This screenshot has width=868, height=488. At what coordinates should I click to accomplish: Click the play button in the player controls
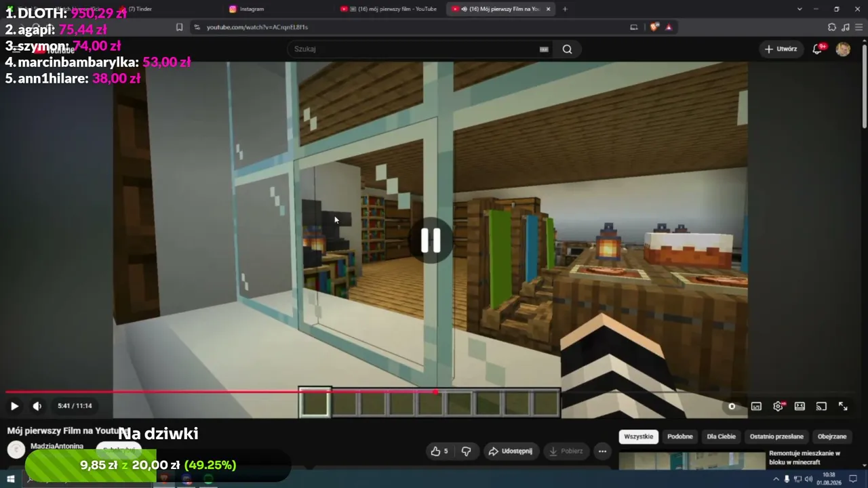14,406
